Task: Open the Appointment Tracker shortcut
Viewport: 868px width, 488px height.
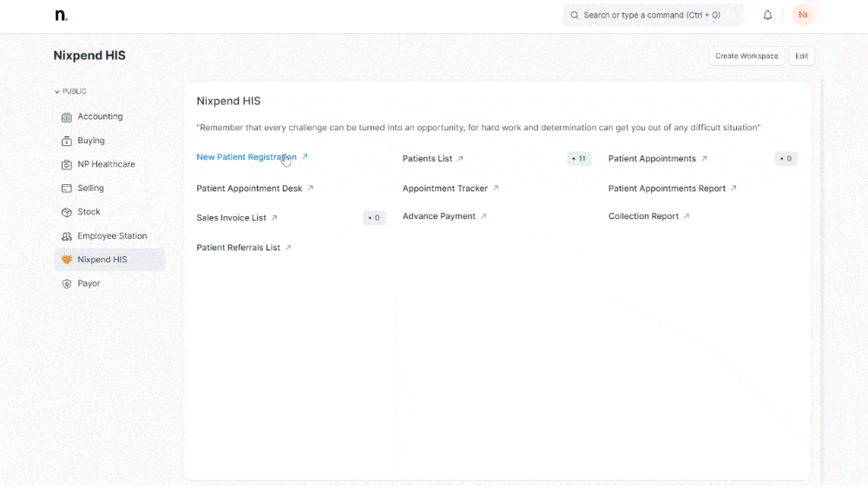Action: tap(444, 188)
